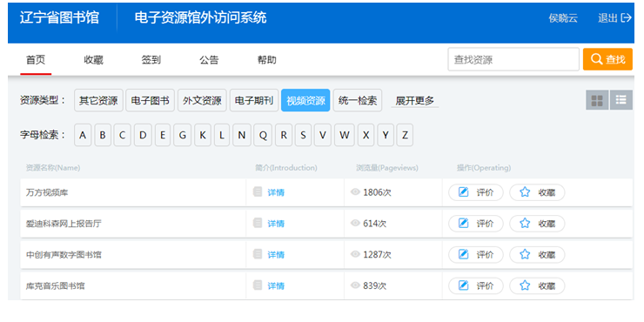The width and height of the screenshot is (644, 322).
Task: Rate 库克音乐图书馆 with 评价 button
Action: (476, 285)
